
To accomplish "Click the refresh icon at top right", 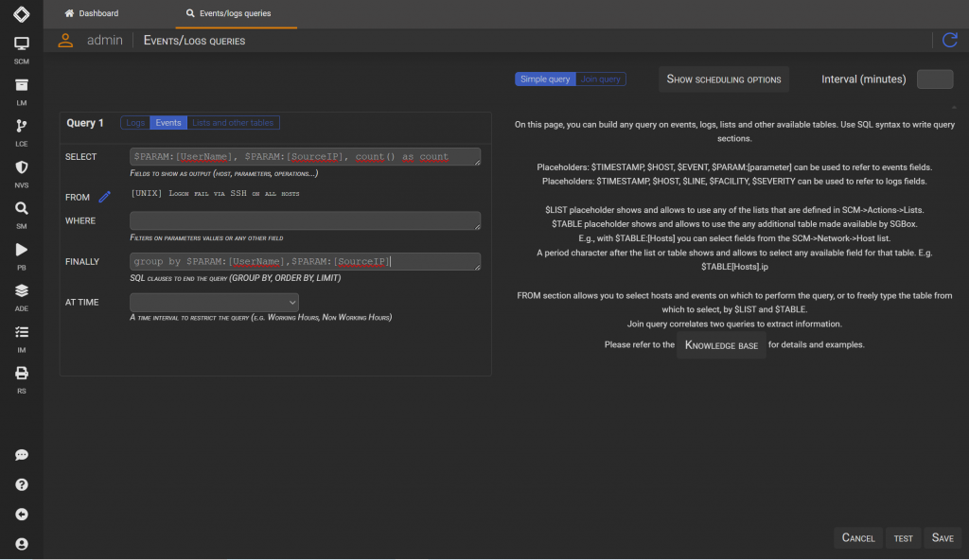I will 950,40.
